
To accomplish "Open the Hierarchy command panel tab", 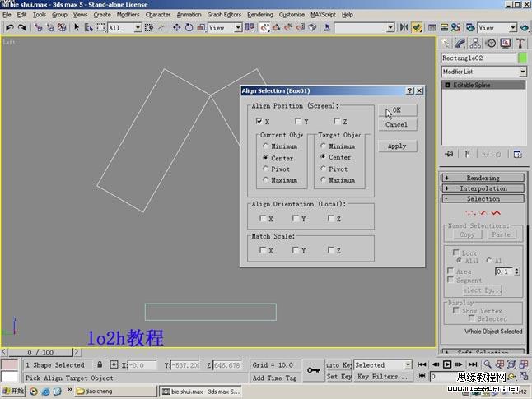I will click(475, 43).
